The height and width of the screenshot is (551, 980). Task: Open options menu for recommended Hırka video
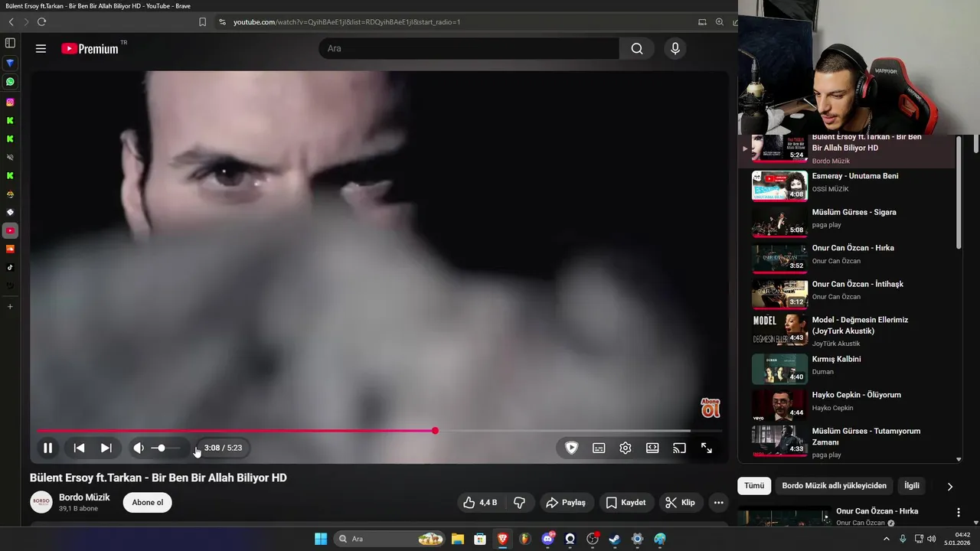(x=959, y=512)
